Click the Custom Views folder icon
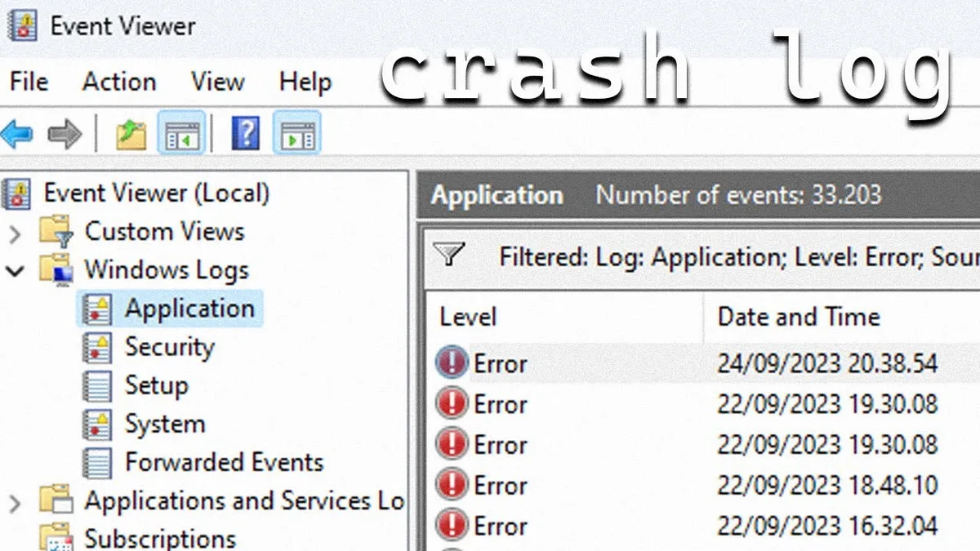980x551 pixels. click(x=57, y=232)
